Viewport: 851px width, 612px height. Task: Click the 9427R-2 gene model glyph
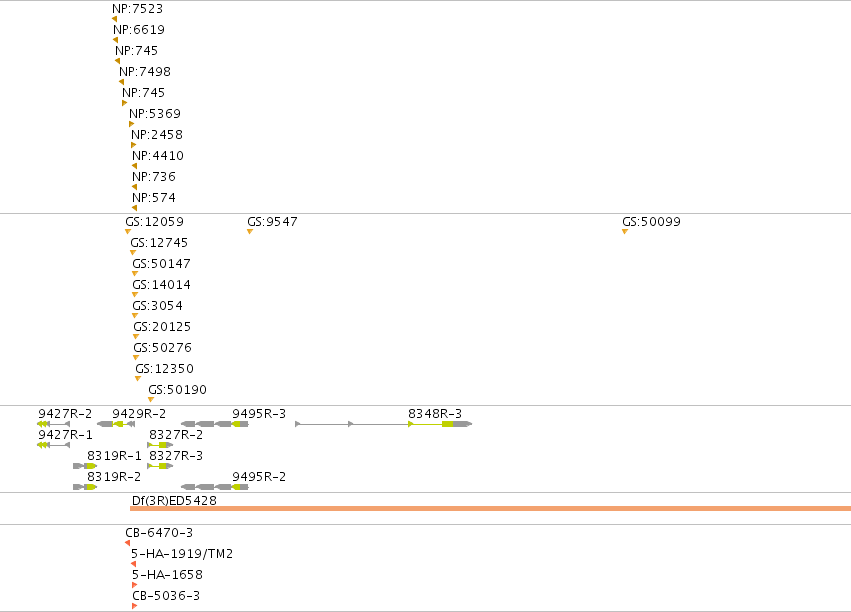point(54,424)
